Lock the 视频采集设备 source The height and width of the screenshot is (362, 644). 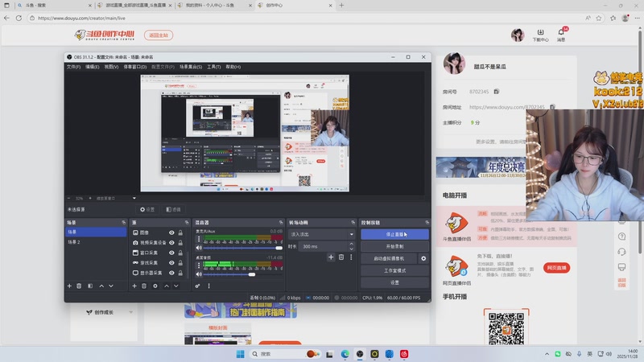click(180, 243)
